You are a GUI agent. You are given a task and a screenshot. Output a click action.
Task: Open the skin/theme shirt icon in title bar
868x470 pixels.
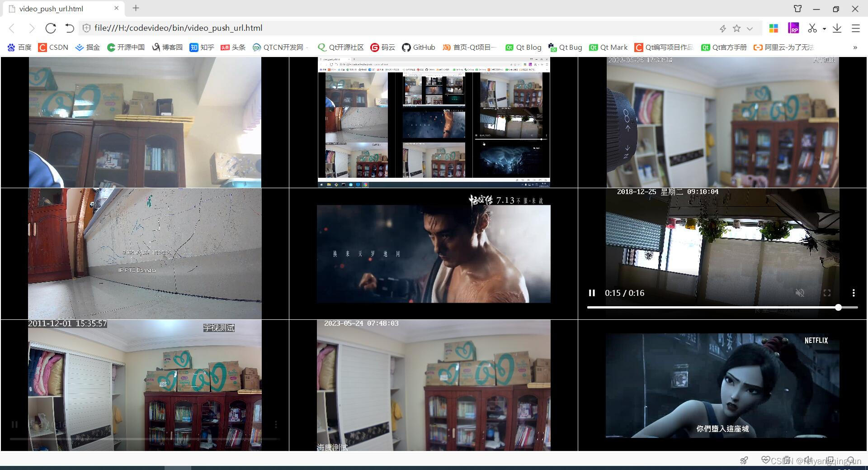pos(798,9)
